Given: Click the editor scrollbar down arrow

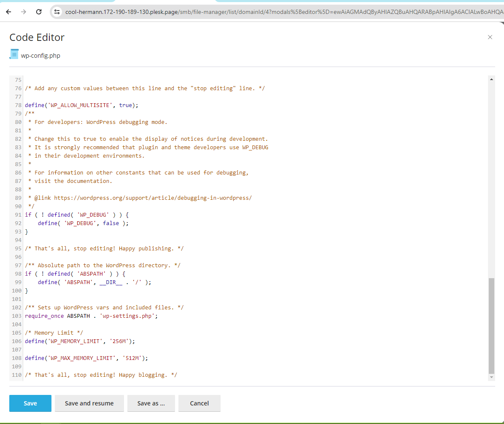Looking at the screenshot, I should tap(491, 377).
